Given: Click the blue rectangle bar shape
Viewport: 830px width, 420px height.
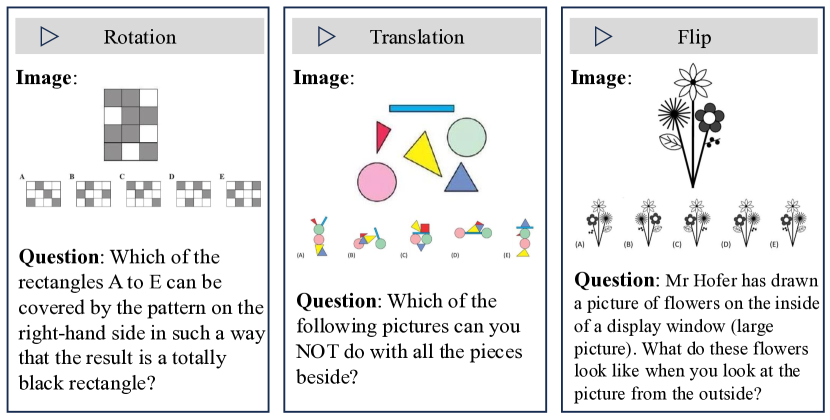Looking at the screenshot, I should point(421,107).
